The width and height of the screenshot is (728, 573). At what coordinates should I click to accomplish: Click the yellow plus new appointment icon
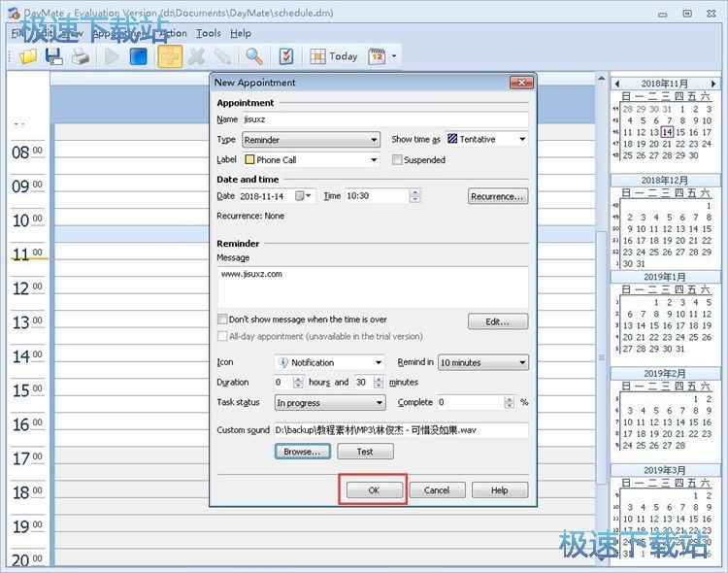(x=170, y=56)
